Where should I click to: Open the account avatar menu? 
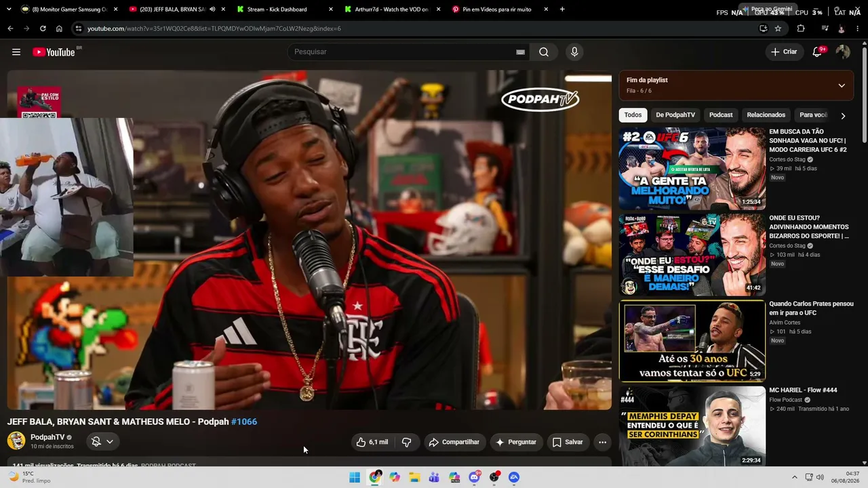pyautogui.click(x=843, y=52)
